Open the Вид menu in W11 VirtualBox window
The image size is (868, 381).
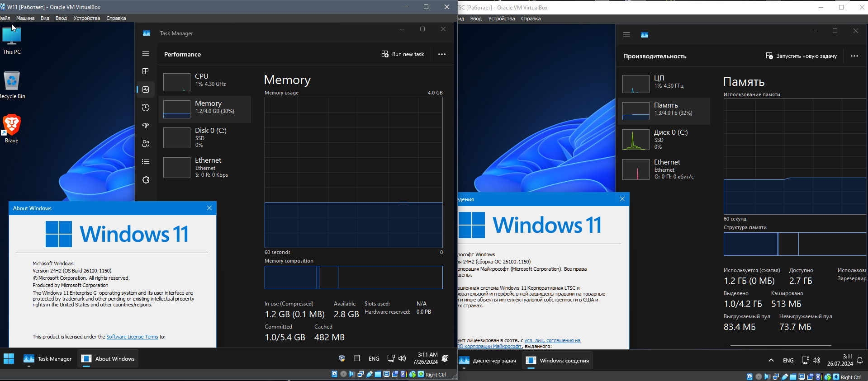45,19
